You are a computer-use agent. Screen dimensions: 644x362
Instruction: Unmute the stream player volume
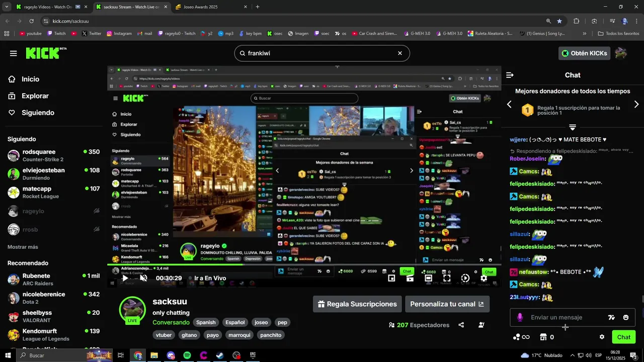(x=143, y=278)
